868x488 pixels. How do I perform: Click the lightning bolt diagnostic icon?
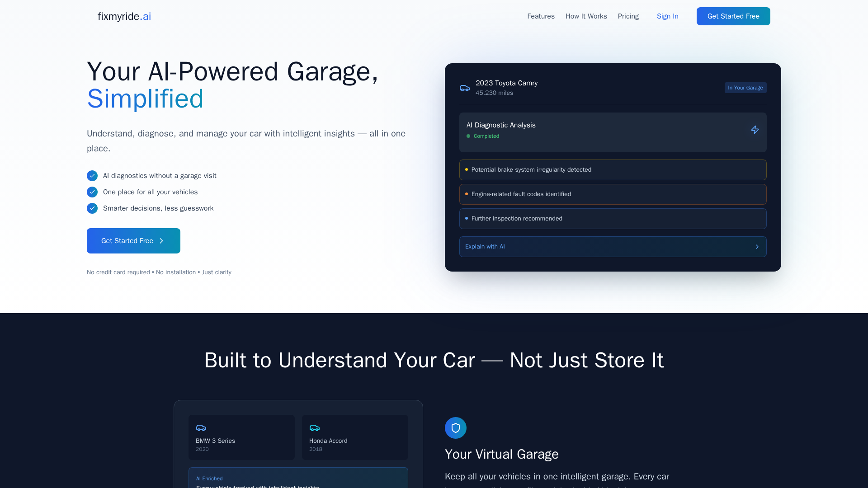755,130
